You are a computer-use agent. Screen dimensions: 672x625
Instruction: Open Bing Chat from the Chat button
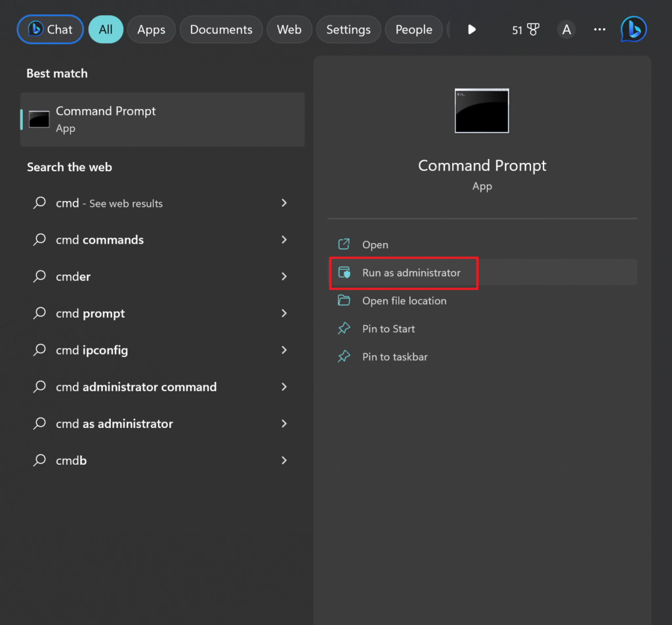tap(51, 30)
